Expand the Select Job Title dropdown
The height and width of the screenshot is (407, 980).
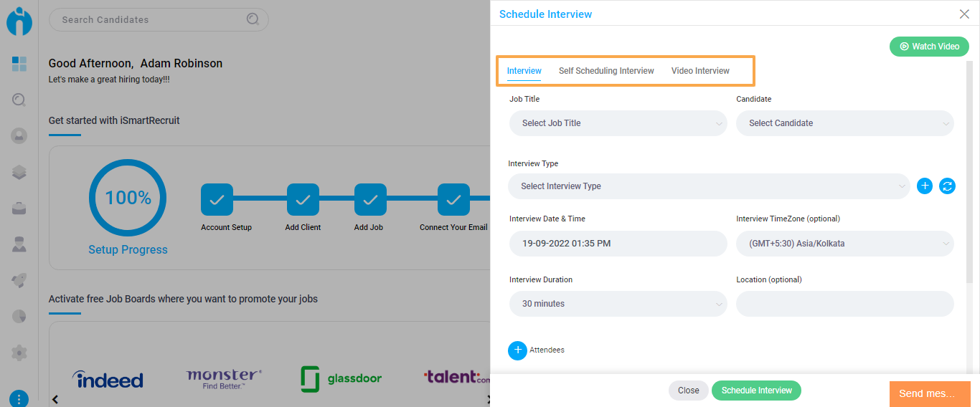(618, 123)
